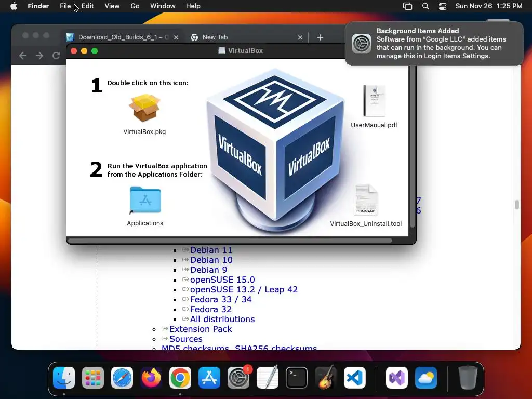Switch to the New Tab tab

[x=247, y=37]
